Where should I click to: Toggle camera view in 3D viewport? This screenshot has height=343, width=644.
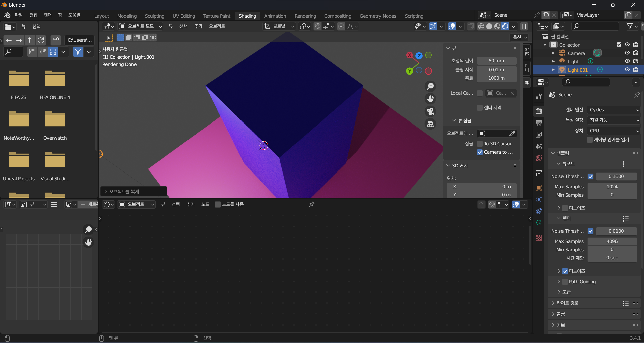430,111
